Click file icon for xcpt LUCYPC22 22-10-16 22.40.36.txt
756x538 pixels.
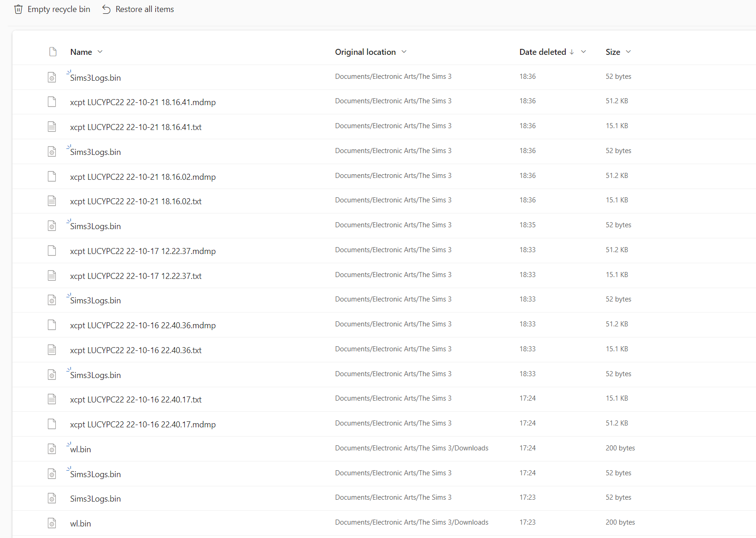click(52, 349)
